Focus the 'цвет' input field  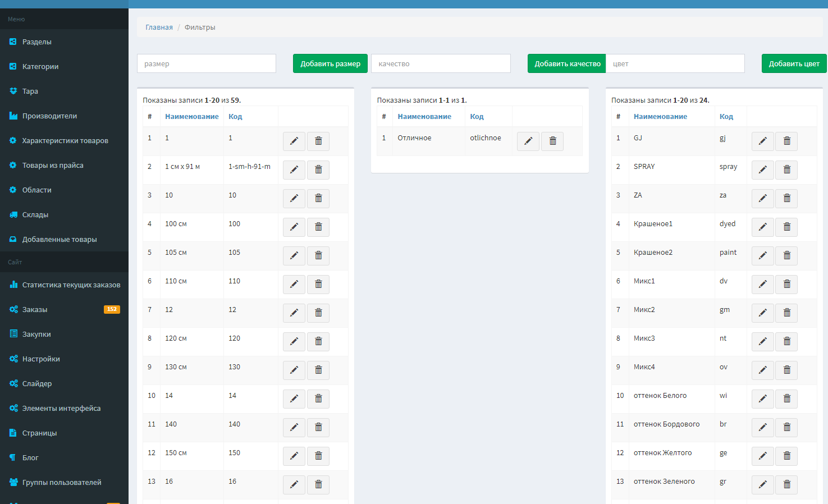click(675, 63)
